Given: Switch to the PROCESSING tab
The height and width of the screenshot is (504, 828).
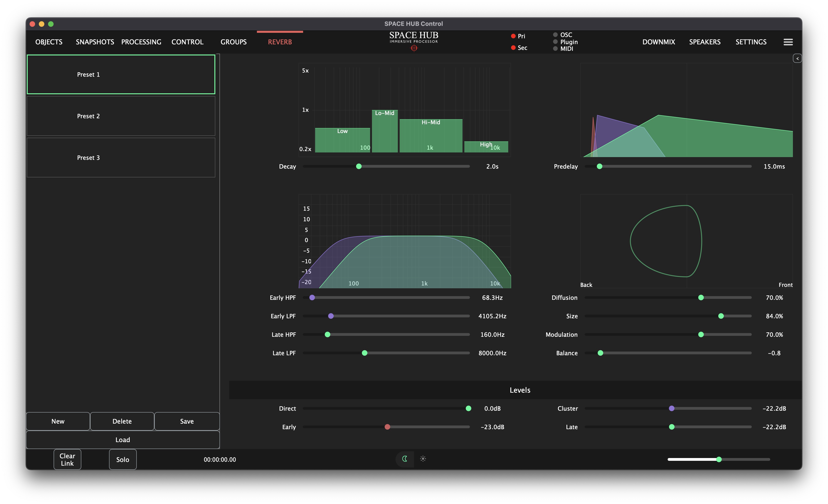Looking at the screenshot, I should click(x=141, y=42).
